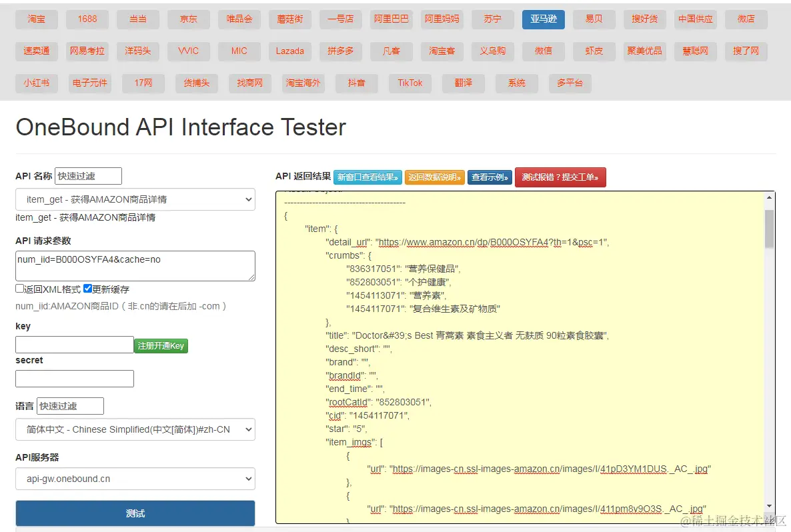Open the 京东 platform tab
Image resolution: width=791 pixels, height=532 pixels.
click(189, 19)
